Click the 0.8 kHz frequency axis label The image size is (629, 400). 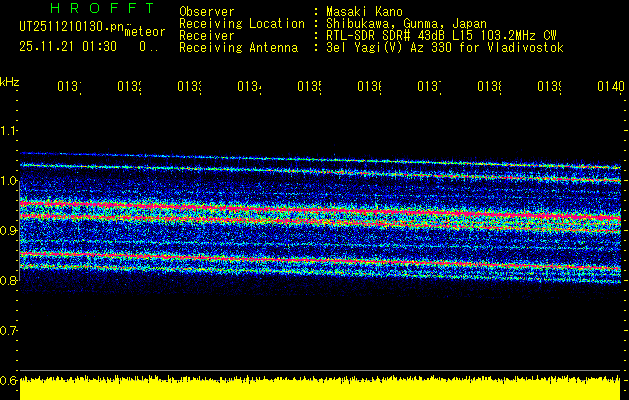[9, 281]
